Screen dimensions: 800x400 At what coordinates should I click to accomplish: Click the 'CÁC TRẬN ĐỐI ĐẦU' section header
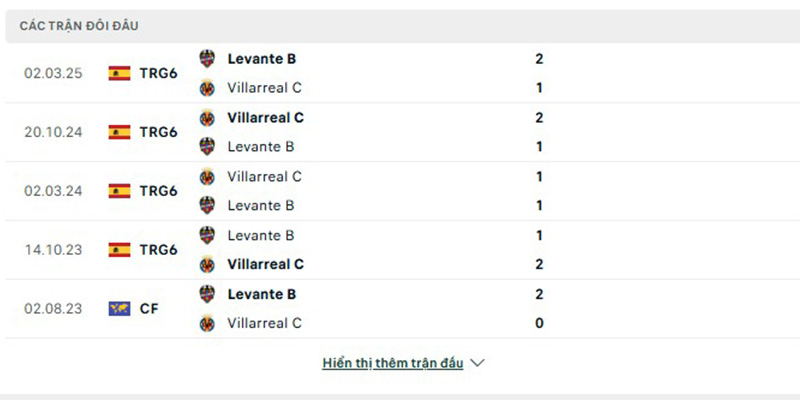(79, 26)
